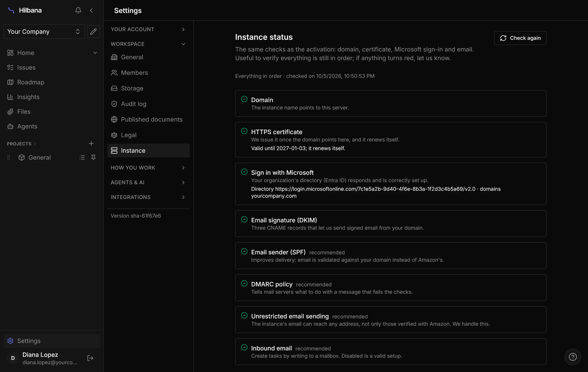Select the Instance settings item
Image resolution: width=588 pixels, height=372 pixels.
(x=149, y=151)
